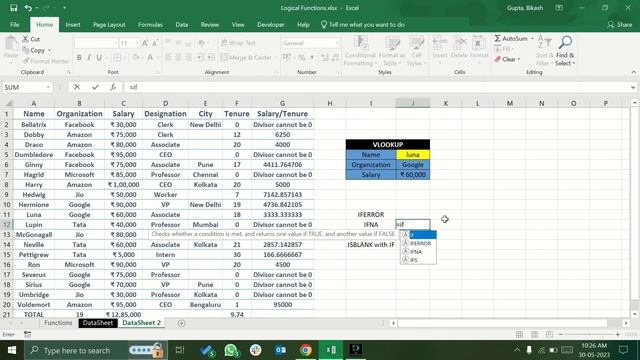Click the Conditional Formatting icon
640x360 pixels.
[360, 43]
